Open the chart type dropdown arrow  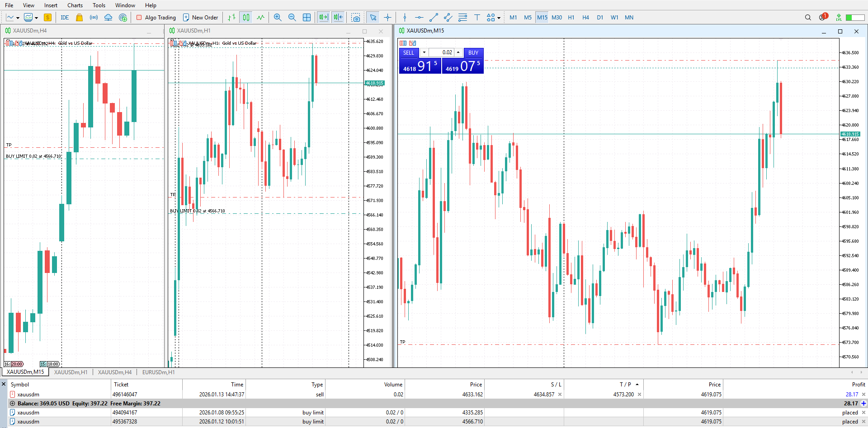[x=18, y=18]
